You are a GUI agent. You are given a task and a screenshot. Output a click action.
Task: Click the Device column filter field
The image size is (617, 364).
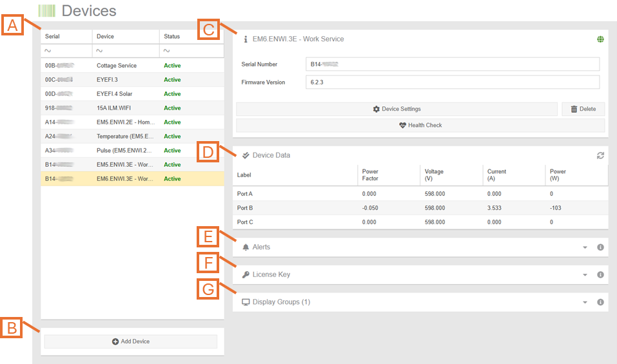click(x=126, y=51)
